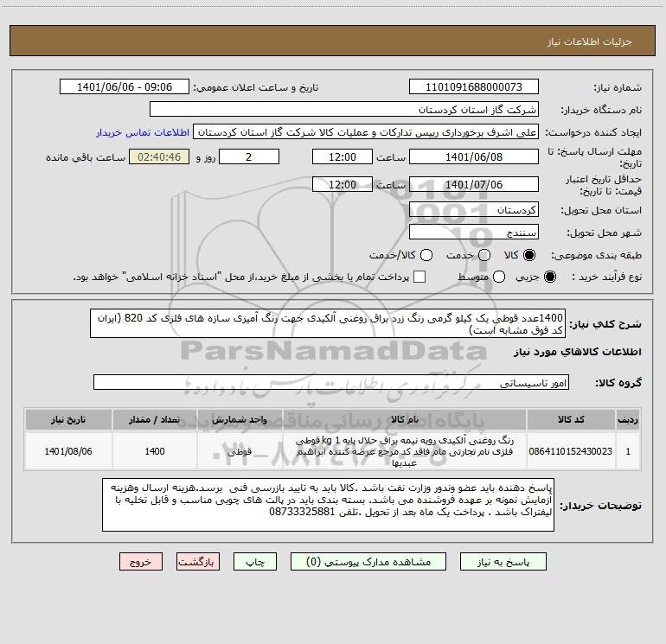The image size is (666, 644).
Task: Select the کالا radio button
Action: tap(529, 255)
